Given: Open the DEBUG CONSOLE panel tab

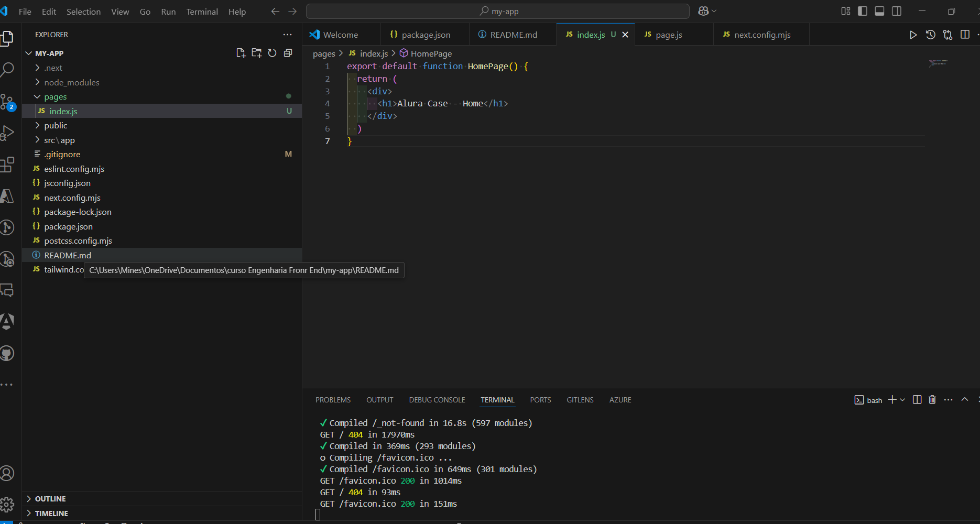Looking at the screenshot, I should point(437,400).
